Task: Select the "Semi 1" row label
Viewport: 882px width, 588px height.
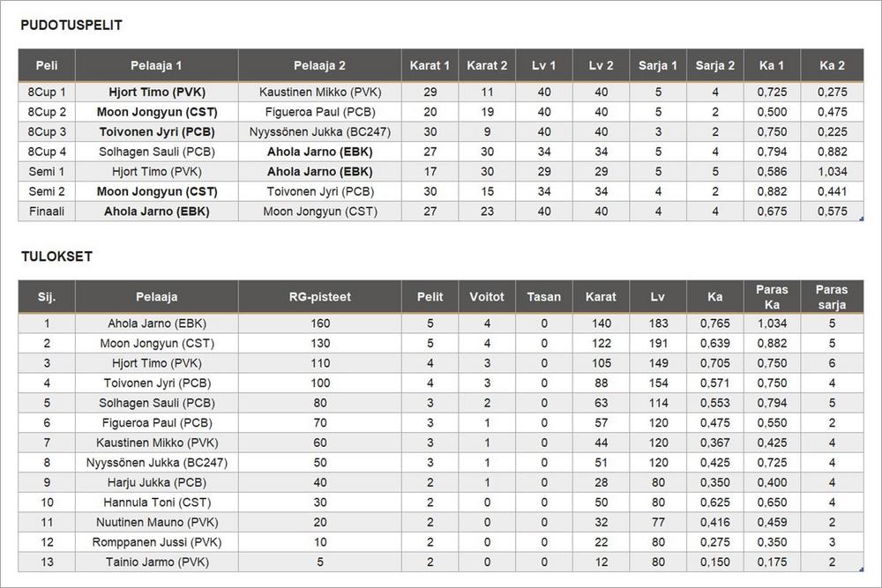Action: (x=47, y=172)
